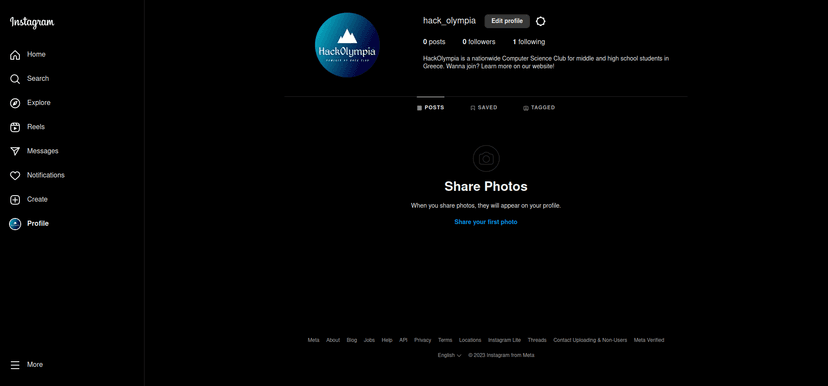Click the HackOlympia profile picture
The width and height of the screenshot is (828, 386).
coord(347,45)
